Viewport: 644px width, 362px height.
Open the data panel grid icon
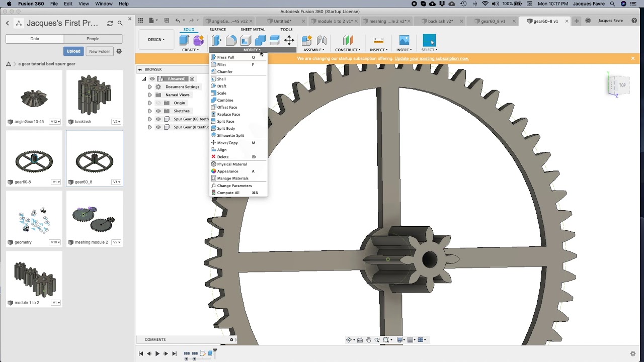click(140, 21)
